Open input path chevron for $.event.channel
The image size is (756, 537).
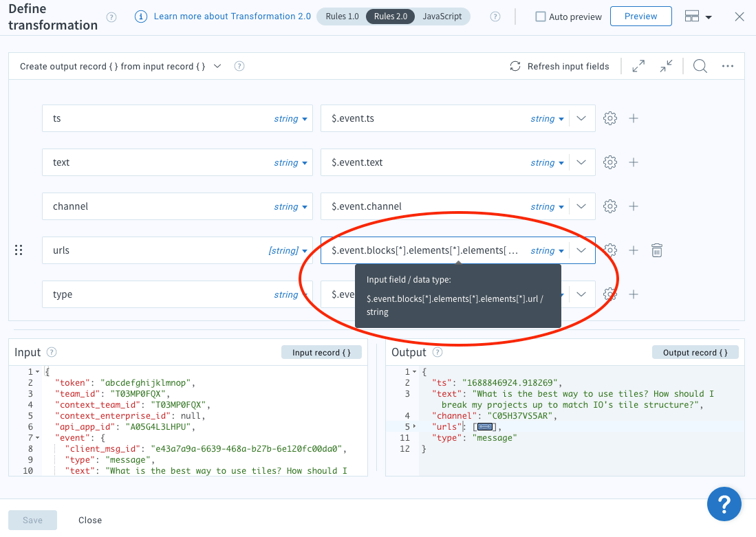tap(581, 206)
